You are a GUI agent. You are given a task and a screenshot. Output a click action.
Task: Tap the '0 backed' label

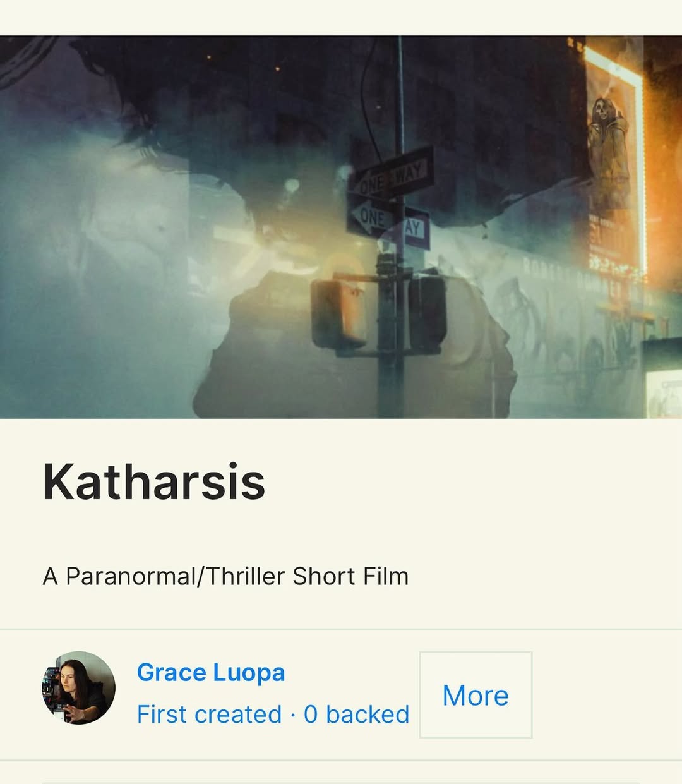point(357,715)
